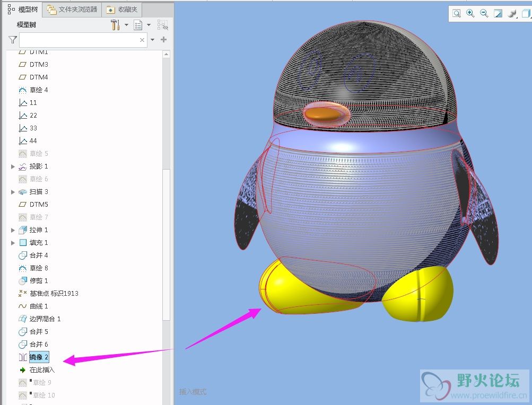Image resolution: width=532 pixels, height=405 pixels.
Task: Click the funnel filter icon
Action: click(x=13, y=40)
